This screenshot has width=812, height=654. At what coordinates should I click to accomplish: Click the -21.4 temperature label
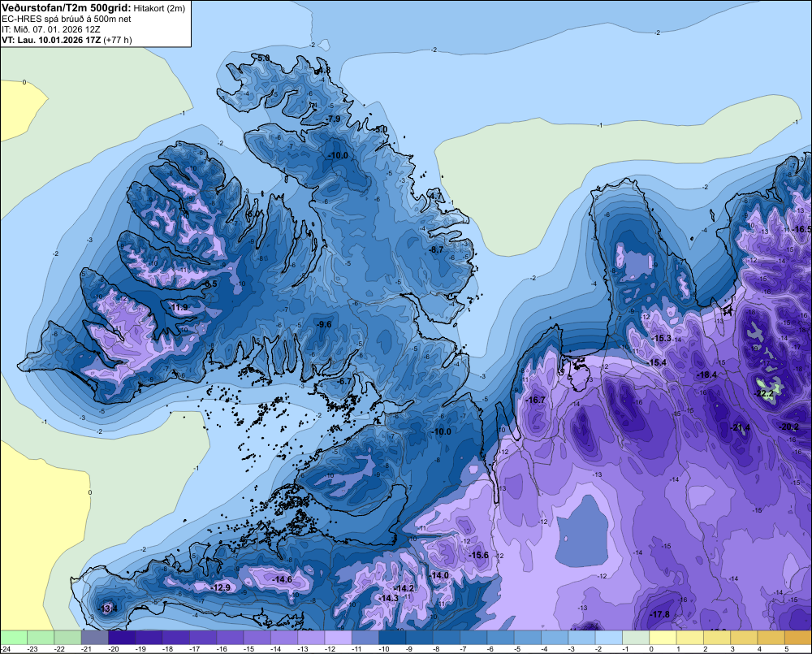741,427
